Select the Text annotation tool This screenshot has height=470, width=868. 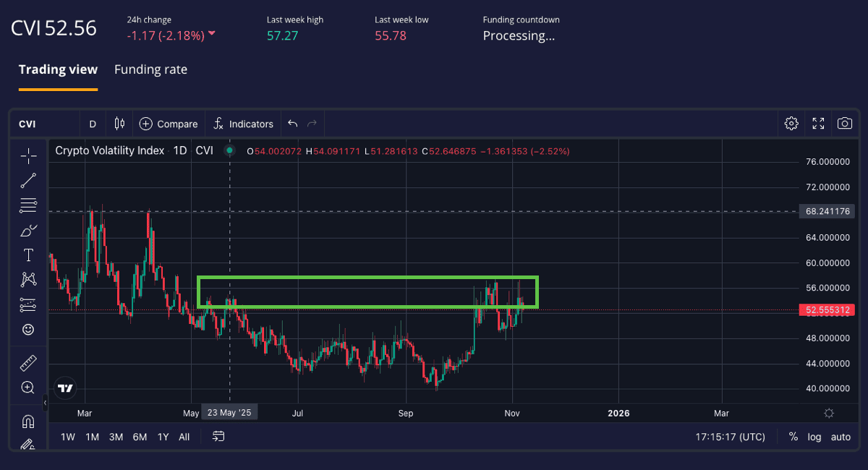point(28,255)
